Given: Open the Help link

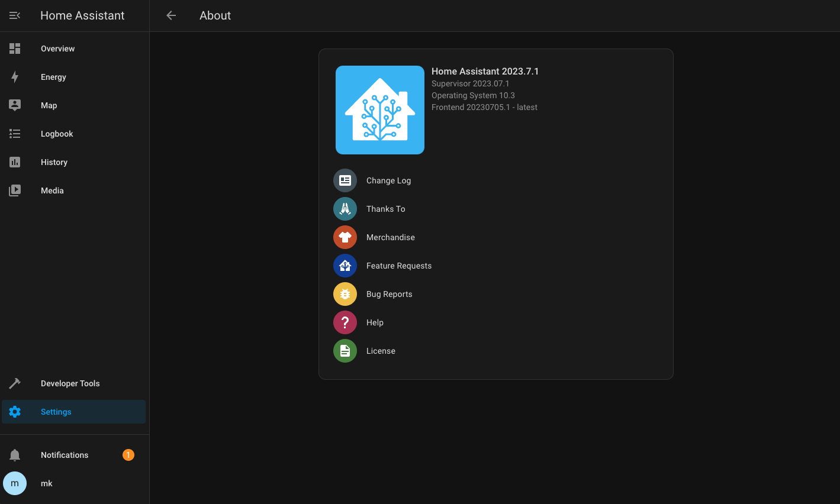Looking at the screenshot, I should coord(496,322).
